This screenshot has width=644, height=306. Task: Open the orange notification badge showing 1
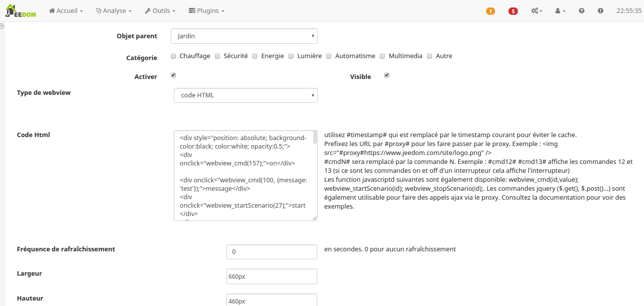click(490, 11)
